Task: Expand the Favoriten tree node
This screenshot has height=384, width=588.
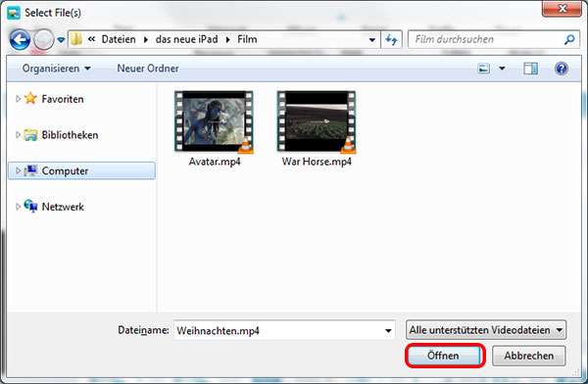Action: tap(18, 99)
